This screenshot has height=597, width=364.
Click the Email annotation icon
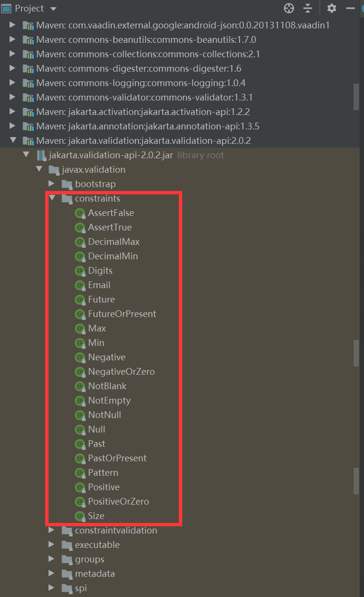(x=80, y=285)
